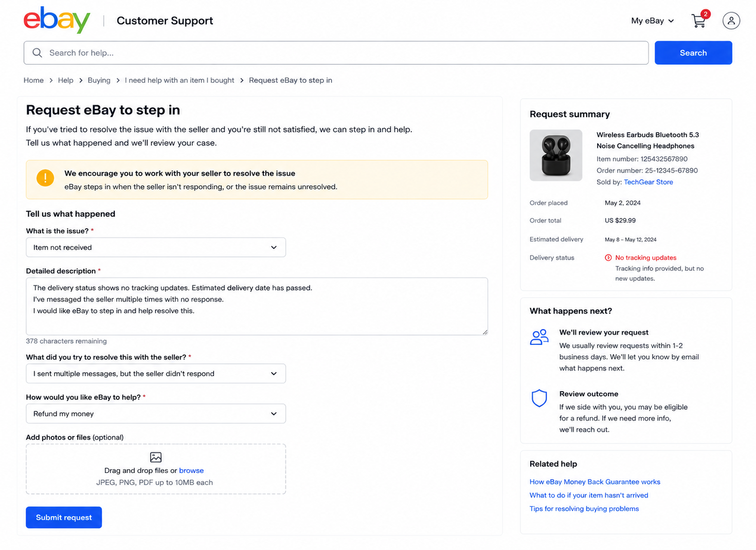Click '378 characters remaining' text
This screenshot has height=550, width=756.
[66, 341]
